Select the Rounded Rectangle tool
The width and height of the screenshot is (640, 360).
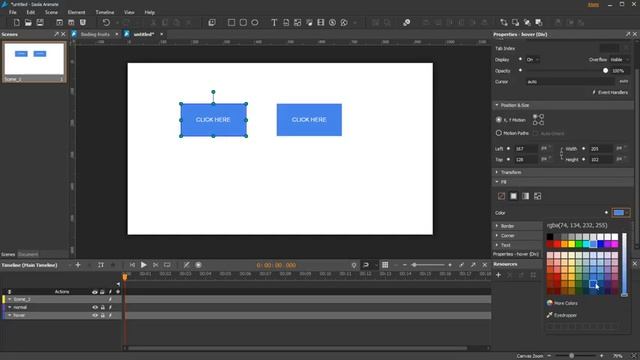point(243,23)
